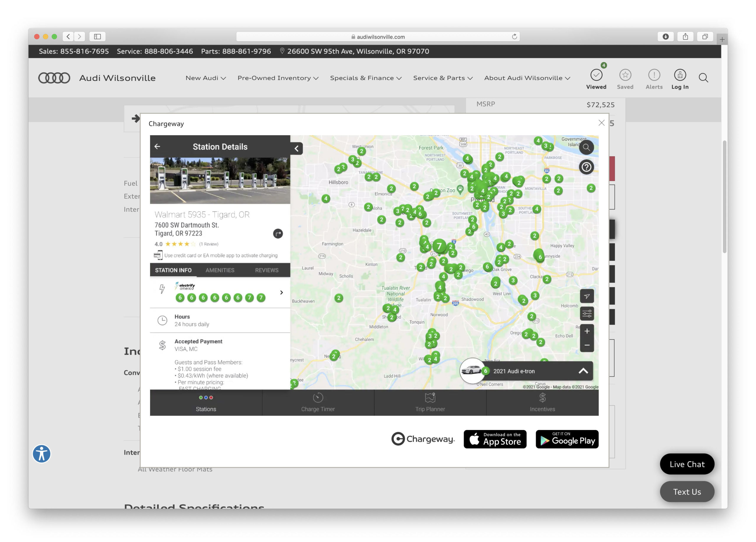Switch to the AMENITIES tab
The width and height of the screenshot is (756, 542).
click(220, 270)
